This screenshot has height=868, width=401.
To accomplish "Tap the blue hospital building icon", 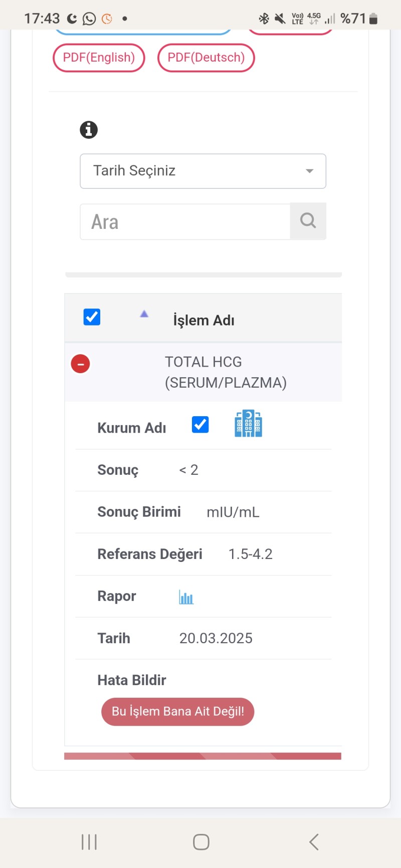I will pyautogui.click(x=248, y=424).
